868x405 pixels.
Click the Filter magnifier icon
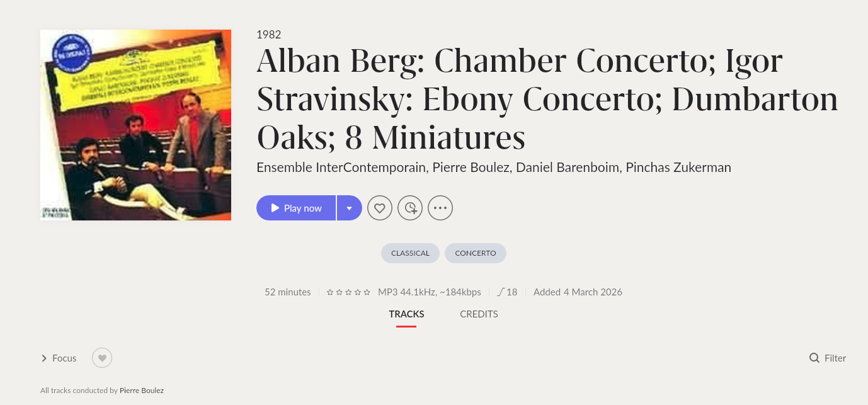click(814, 358)
